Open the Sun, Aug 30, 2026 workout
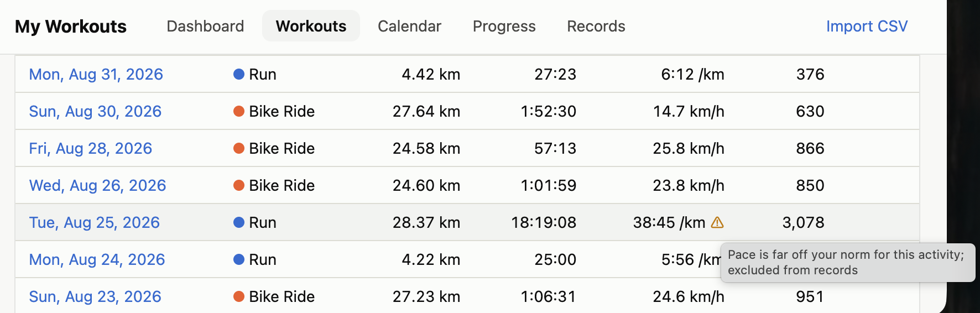 pos(95,111)
